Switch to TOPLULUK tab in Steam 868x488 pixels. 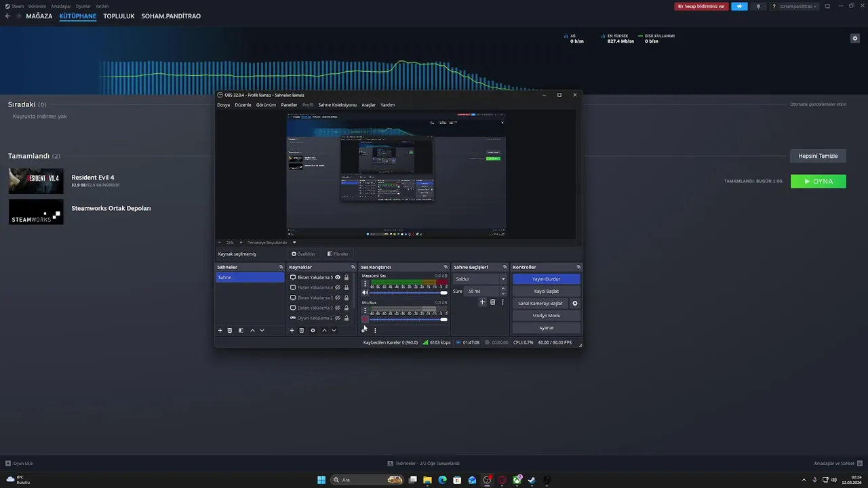click(119, 16)
